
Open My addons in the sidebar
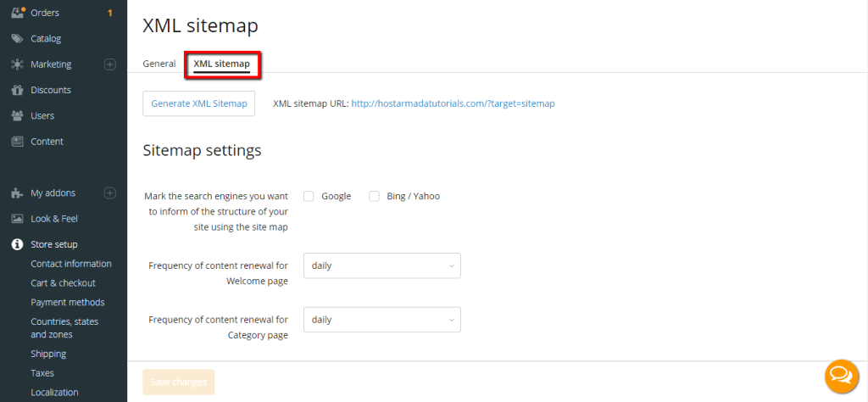pyautogui.click(x=53, y=193)
